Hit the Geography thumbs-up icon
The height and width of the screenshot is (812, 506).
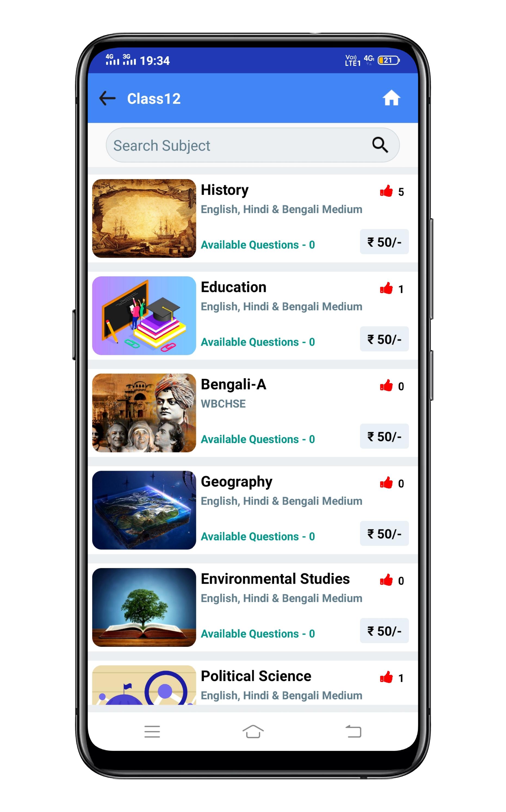click(x=386, y=483)
